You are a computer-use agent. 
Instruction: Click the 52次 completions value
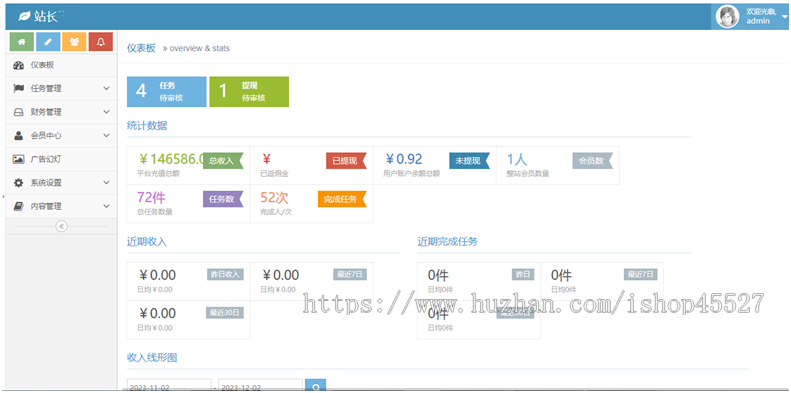tap(274, 198)
